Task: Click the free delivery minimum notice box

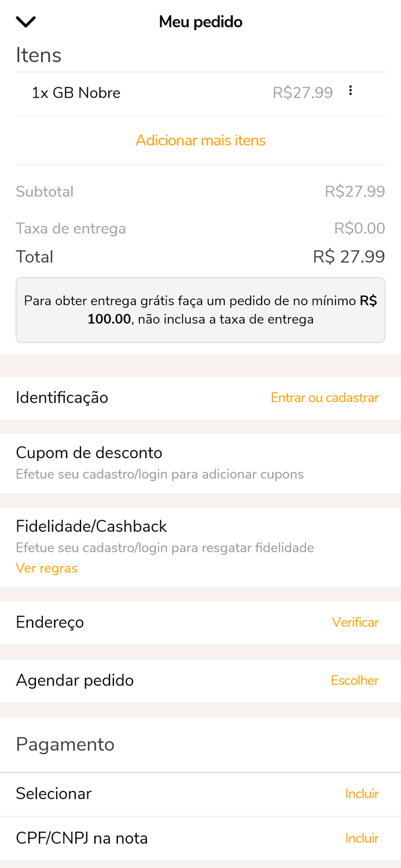Action: click(201, 310)
